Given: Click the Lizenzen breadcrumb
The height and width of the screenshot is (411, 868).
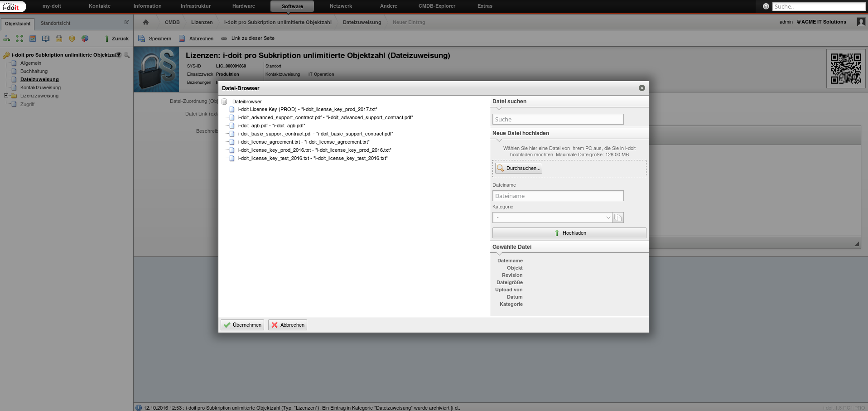Looking at the screenshot, I should click(202, 22).
